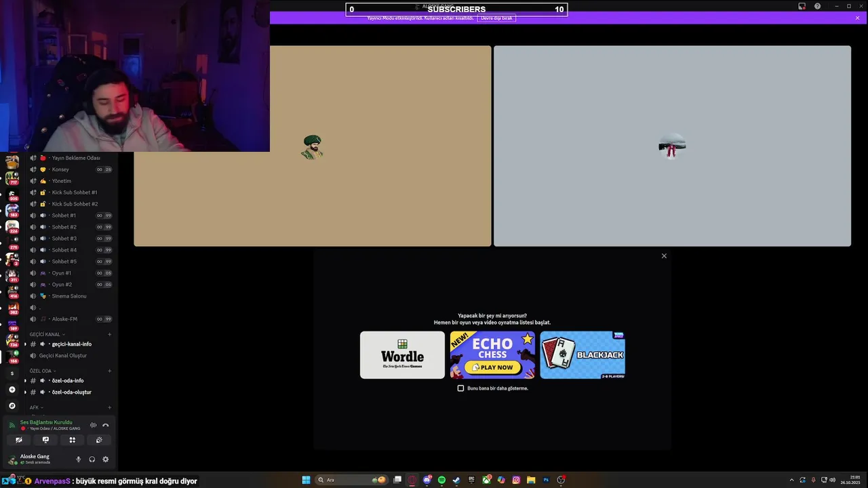868x488 pixels.
Task: Join Kick Sub Sohbet #2 channel
Action: (x=71, y=204)
